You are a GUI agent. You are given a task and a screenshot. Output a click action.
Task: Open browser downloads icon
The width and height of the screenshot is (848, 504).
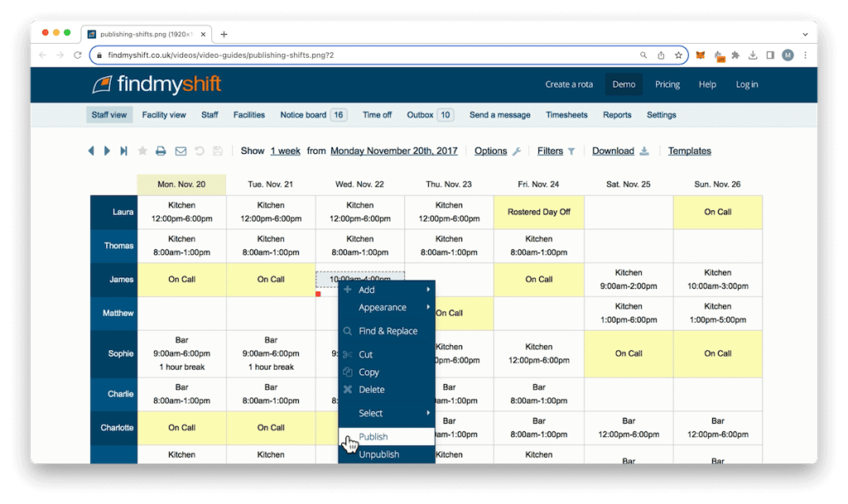(753, 55)
